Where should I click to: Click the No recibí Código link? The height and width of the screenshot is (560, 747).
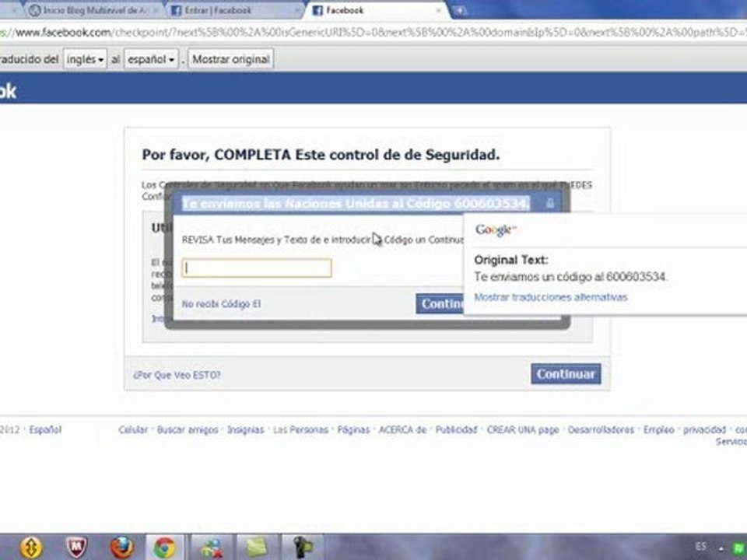[x=222, y=304]
